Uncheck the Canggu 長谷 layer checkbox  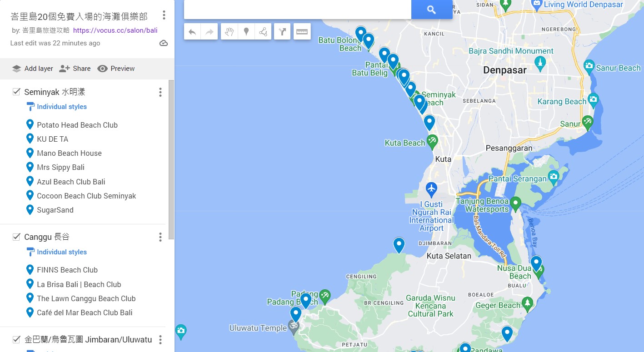click(x=16, y=237)
